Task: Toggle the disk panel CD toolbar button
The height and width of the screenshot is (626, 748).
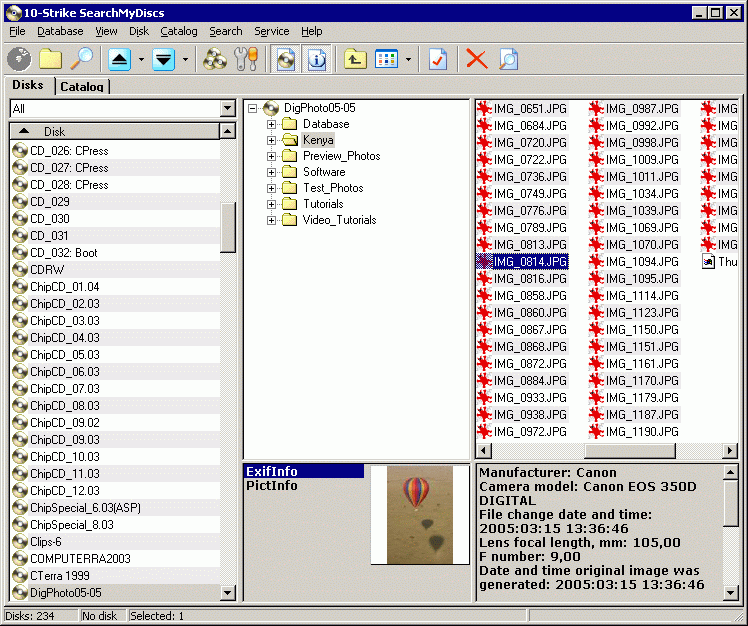Action: (x=286, y=59)
